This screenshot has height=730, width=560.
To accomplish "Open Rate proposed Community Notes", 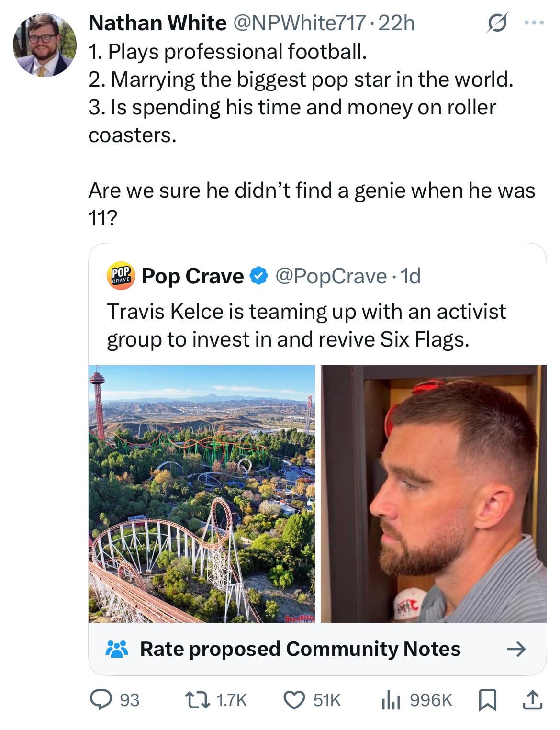I will coord(300,649).
